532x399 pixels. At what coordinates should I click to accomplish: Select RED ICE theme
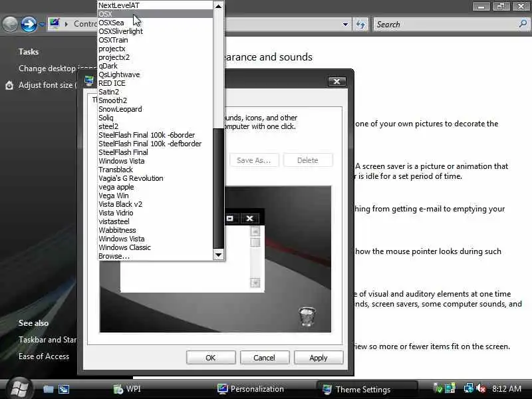[156, 83]
